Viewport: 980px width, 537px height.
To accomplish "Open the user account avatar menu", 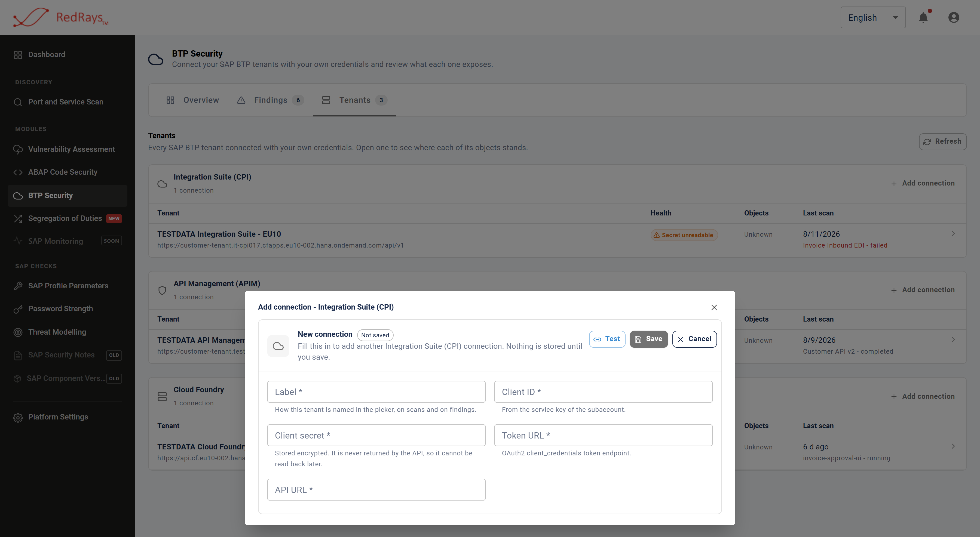I will pos(953,17).
